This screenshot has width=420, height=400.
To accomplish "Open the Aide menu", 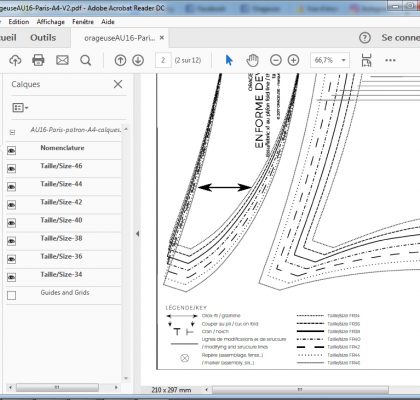I will point(108,22).
